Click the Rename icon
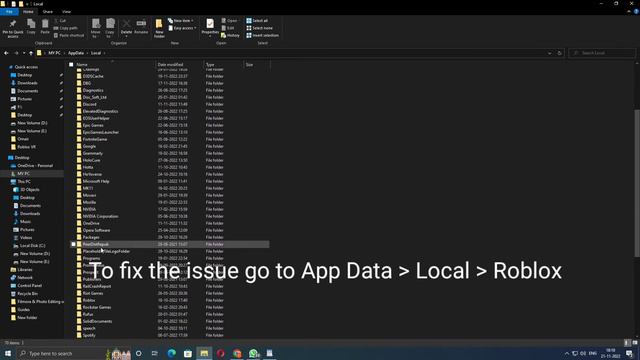Screen dimensions: 640x360 (x=141, y=24)
